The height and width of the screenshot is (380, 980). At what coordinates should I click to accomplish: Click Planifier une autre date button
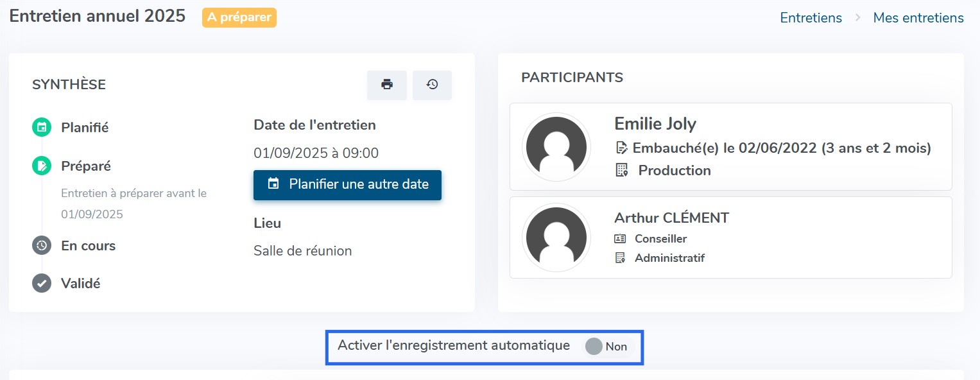tap(347, 184)
